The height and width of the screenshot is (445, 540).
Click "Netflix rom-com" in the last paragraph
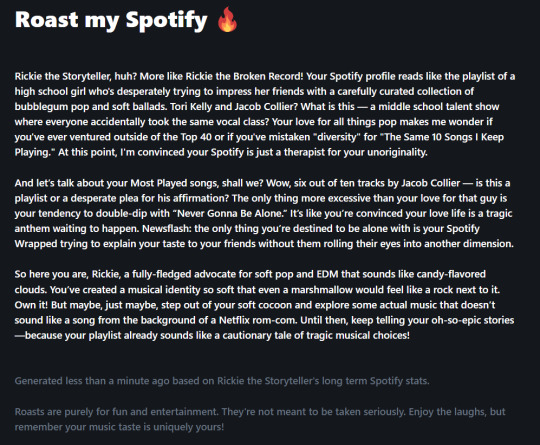coord(258,320)
